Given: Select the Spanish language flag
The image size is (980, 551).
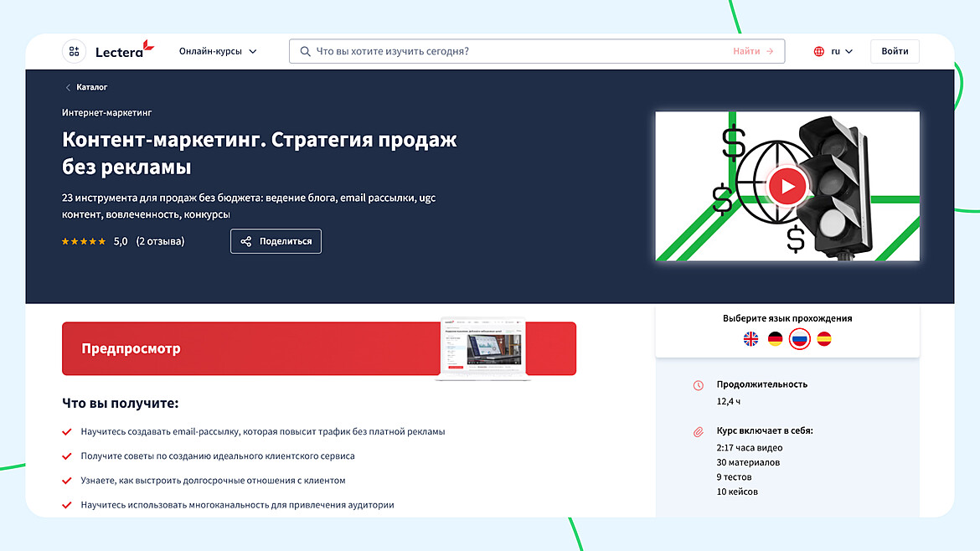Looking at the screenshot, I should tap(823, 341).
